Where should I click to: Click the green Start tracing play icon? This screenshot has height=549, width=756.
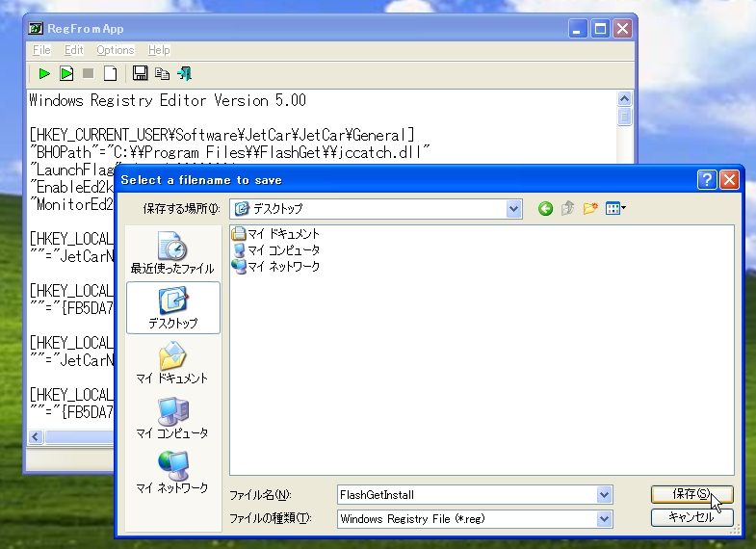pos(44,74)
